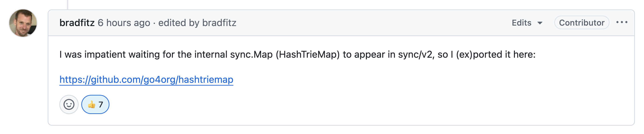Click the 'hashtriemap' portion of the URL
This screenshot has width=644, height=134.
206,80
